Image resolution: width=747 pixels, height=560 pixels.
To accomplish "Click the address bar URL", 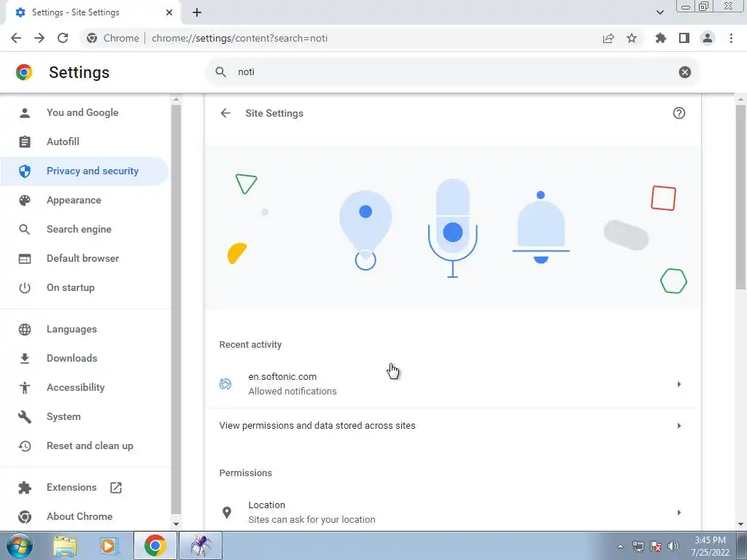I will click(239, 38).
